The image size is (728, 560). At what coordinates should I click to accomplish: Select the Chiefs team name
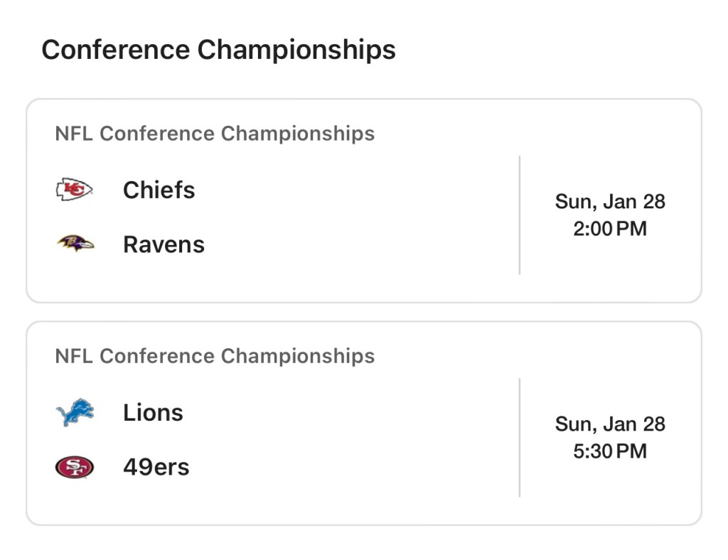(159, 190)
